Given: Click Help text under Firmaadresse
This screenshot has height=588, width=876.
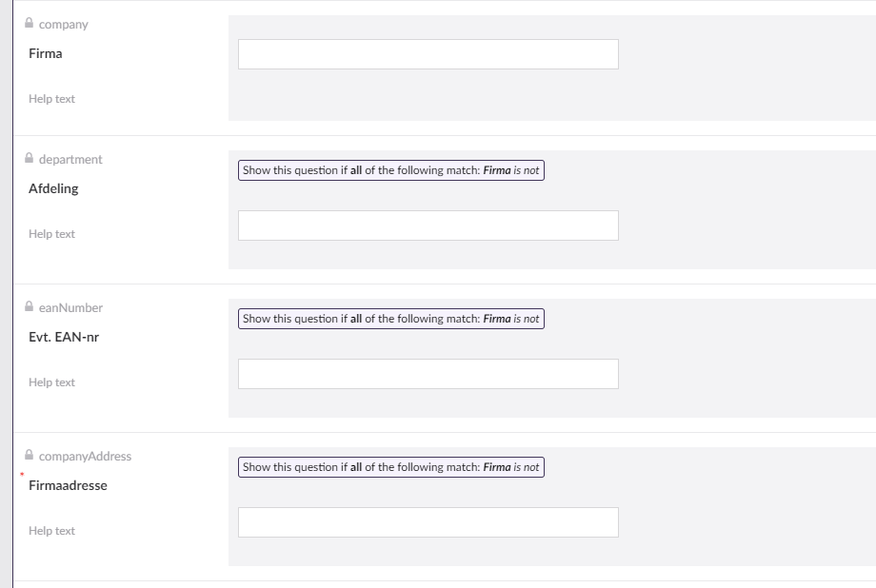Looking at the screenshot, I should click(x=51, y=531).
